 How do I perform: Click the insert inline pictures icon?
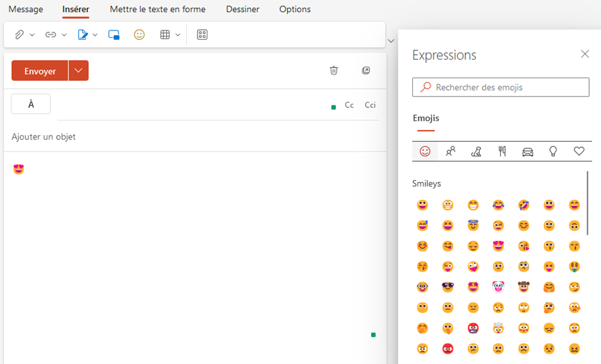[114, 35]
